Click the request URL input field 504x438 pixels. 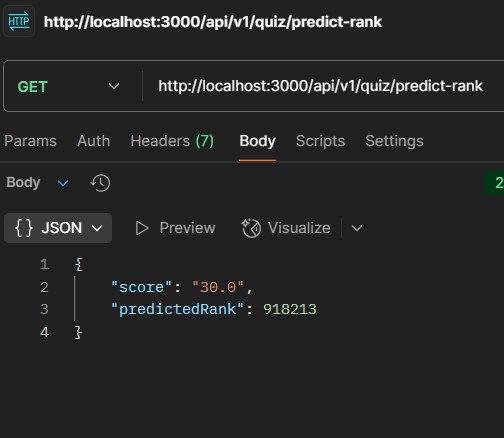321,86
